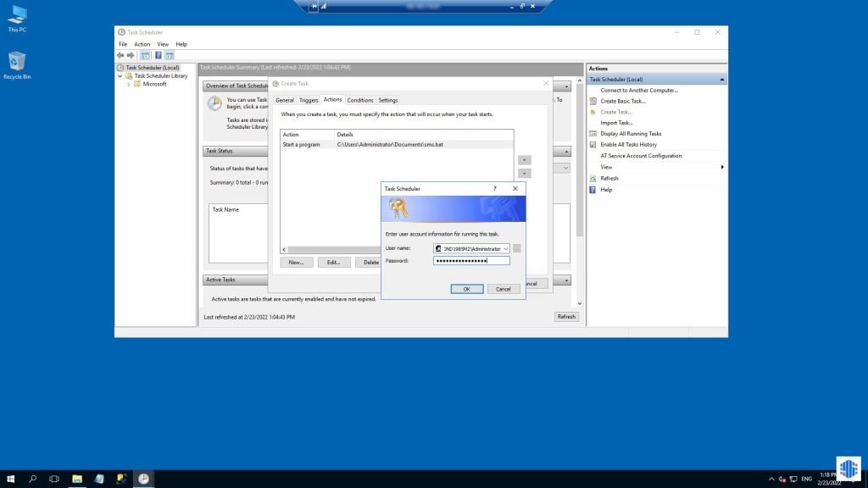Switch to the Triggers tab
Image resolution: width=868 pixels, height=488 pixels.
coord(309,99)
